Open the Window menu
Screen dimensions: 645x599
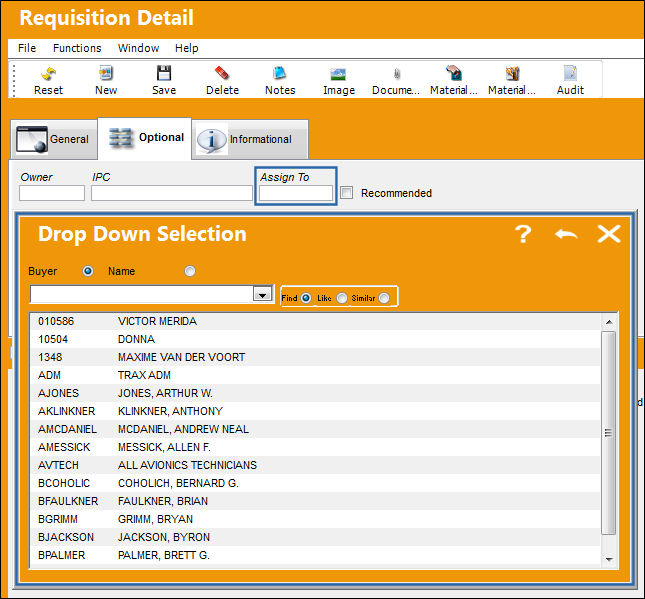pyautogui.click(x=138, y=48)
